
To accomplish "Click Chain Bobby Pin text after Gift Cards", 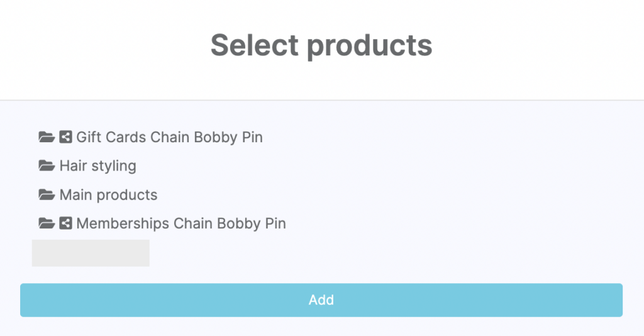I will coord(206,137).
